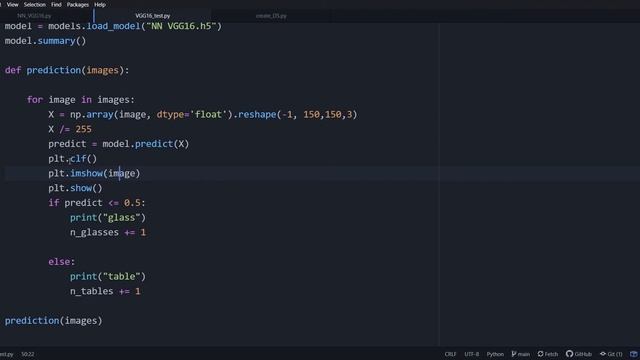Click the model.predict(X) call

click(x=146, y=144)
